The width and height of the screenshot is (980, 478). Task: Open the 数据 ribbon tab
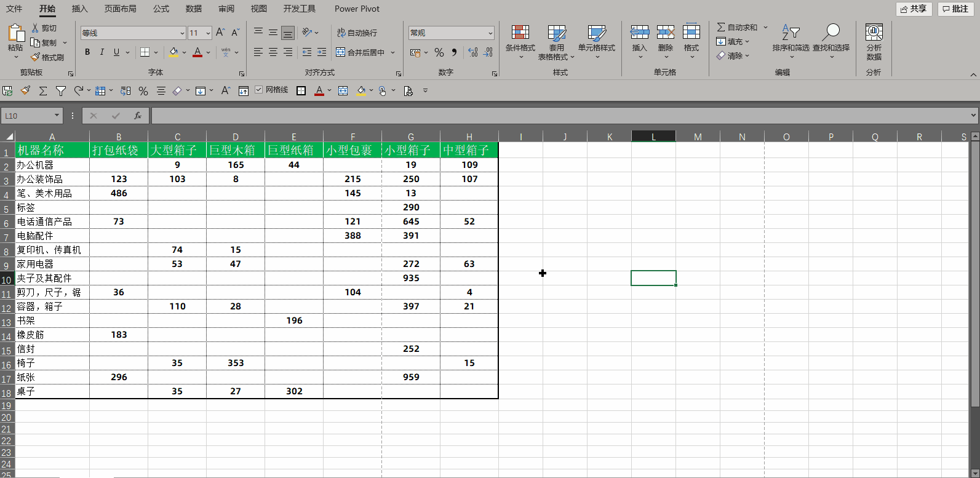(x=194, y=9)
